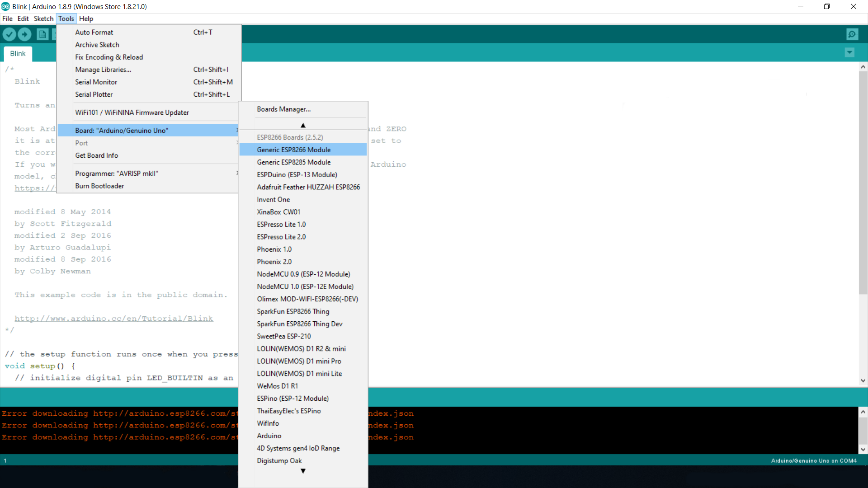Screen dimensions: 868x488
Task: Click console scrollbar up arrow
Action: 863,412
